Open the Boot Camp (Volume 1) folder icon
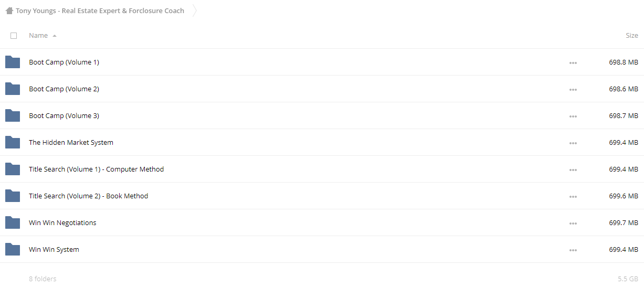 tap(13, 62)
